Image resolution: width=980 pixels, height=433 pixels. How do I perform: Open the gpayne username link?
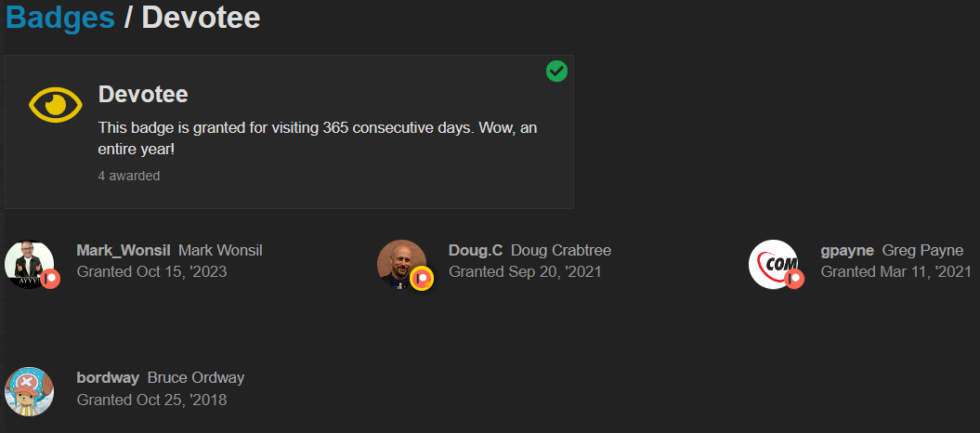click(x=847, y=250)
